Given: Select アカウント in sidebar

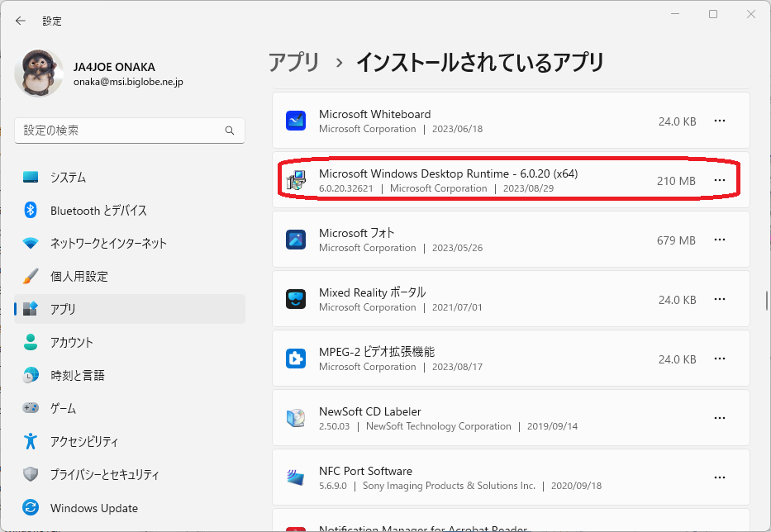Looking at the screenshot, I should pyautogui.click(x=130, y=342).
